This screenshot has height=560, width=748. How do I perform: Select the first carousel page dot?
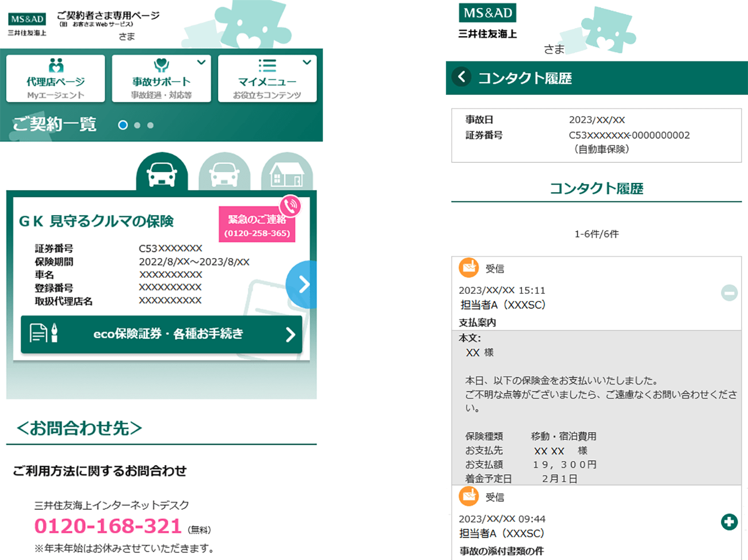[x=123, y=125]
